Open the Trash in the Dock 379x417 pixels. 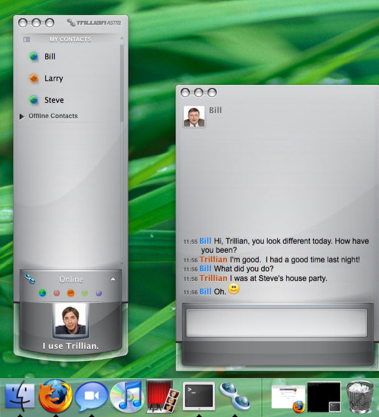point(359,397)
